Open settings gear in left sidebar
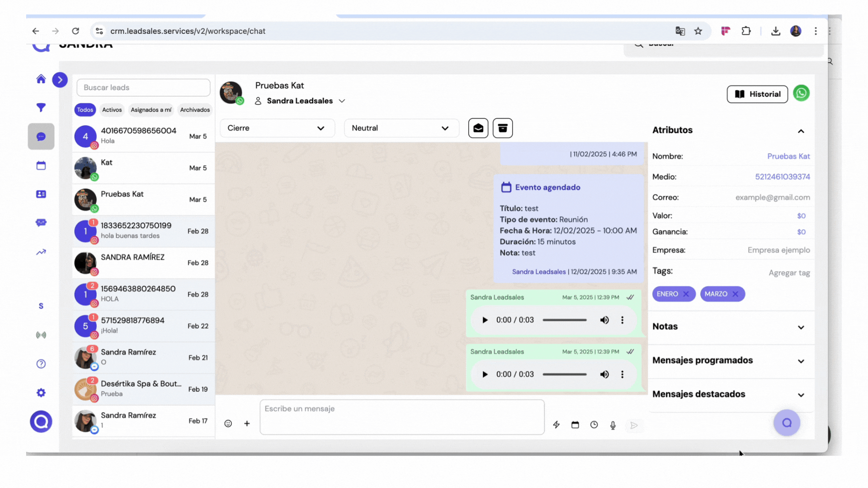The image size is (868, 488). pos(41,393)
